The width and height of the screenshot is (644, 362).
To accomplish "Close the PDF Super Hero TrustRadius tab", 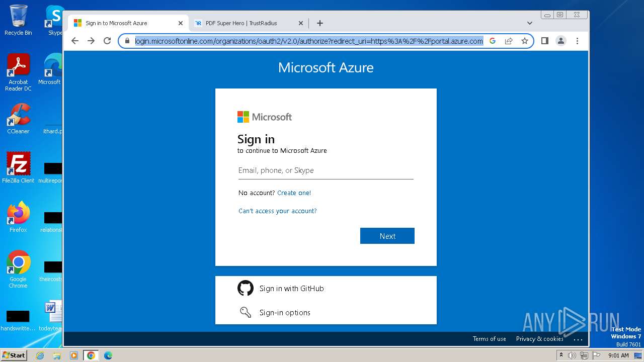I will click(301, 23).
